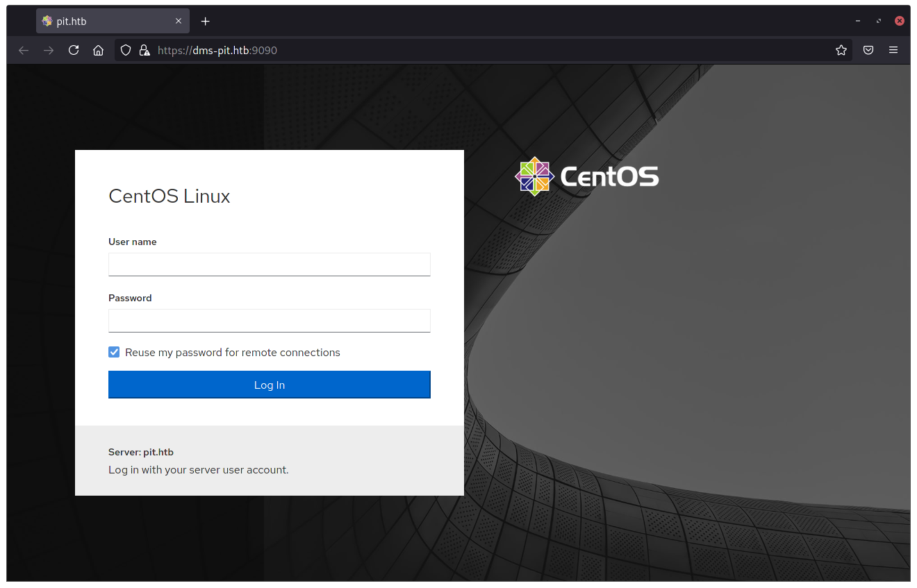917x588 pixels.
Task: Bookmark this page with the star icon
Action: coord(841,50)
